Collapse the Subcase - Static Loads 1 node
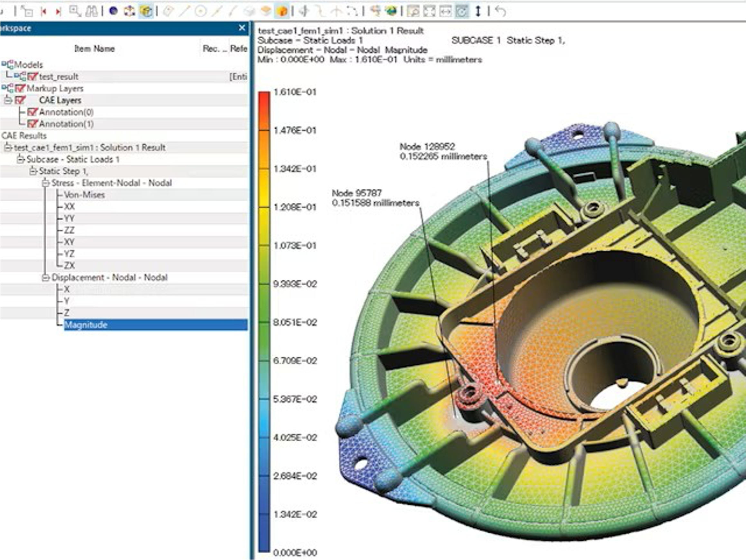 [x=21, y=159]
